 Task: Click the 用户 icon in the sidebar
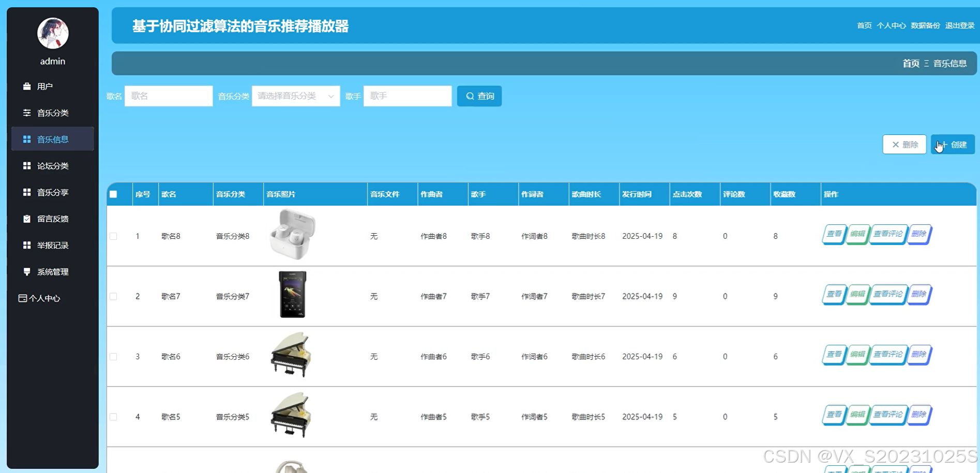coord(27,86)
